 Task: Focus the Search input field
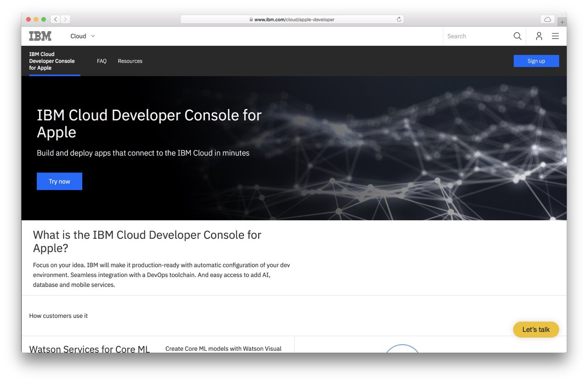(478, 36)
